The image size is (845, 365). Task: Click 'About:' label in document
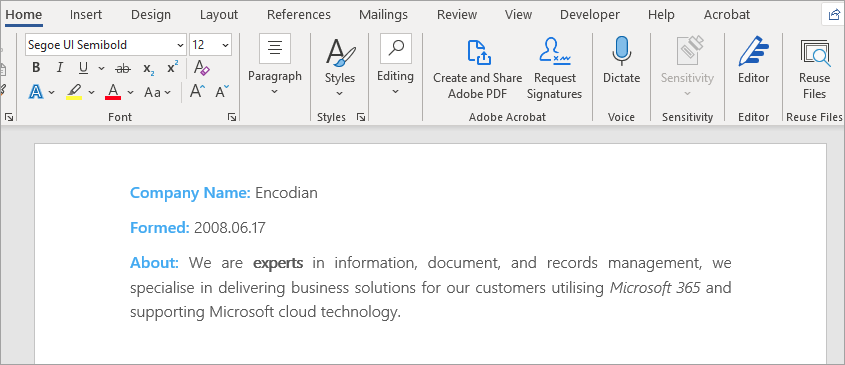pyautogui.click(x=154, y=263)
